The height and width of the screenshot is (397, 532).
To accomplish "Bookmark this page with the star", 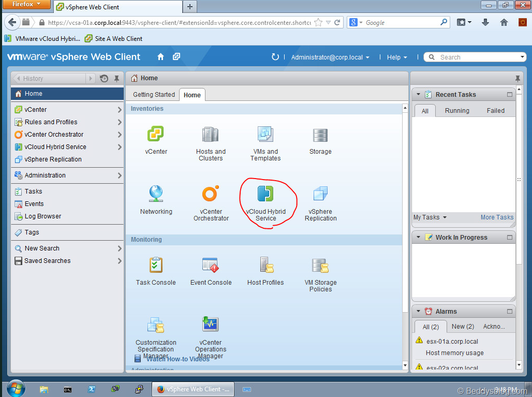I will point(318,22).
